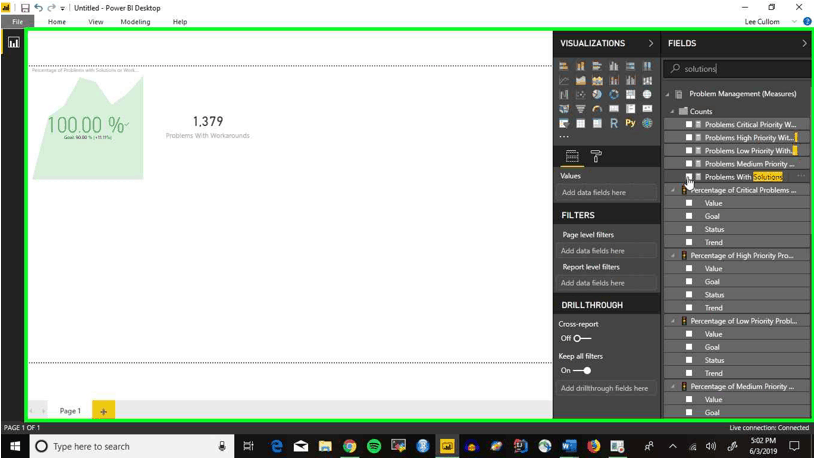This screenshot has height=460, width=816.
Task: Select the 1,379 Problems With Workarounds card
Action: click(208, 127)
